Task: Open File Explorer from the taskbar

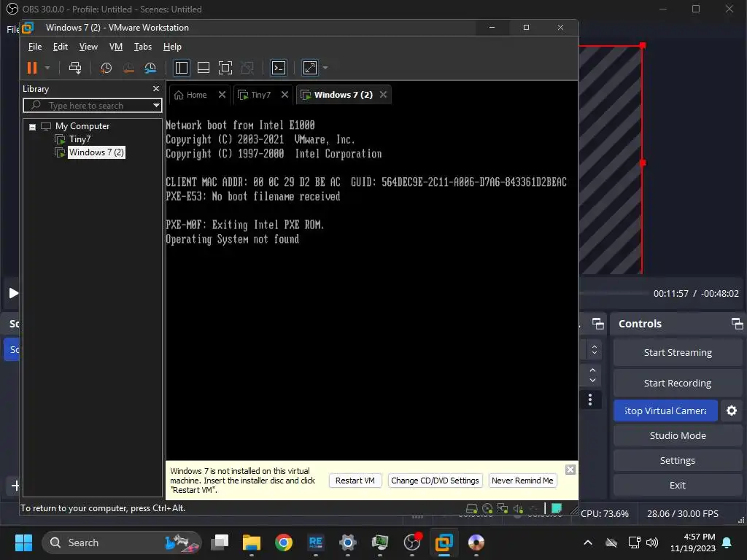Action: (252, 542)
